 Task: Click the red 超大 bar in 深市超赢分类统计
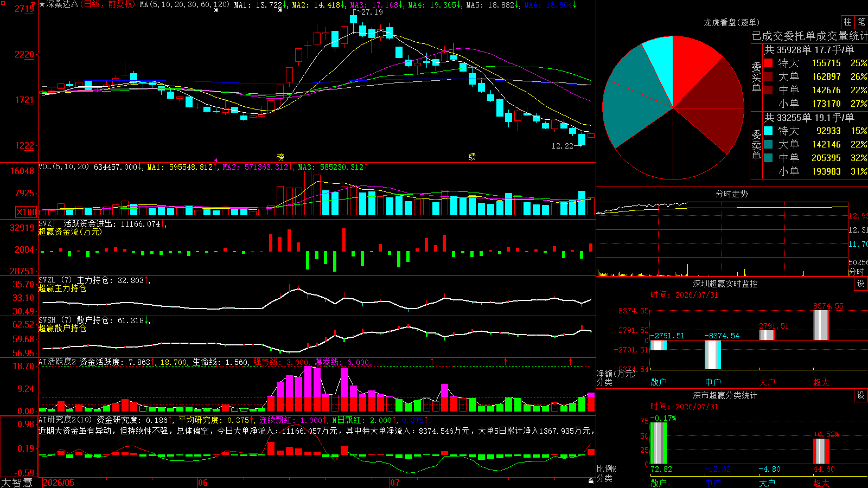(x=821, y=451)
